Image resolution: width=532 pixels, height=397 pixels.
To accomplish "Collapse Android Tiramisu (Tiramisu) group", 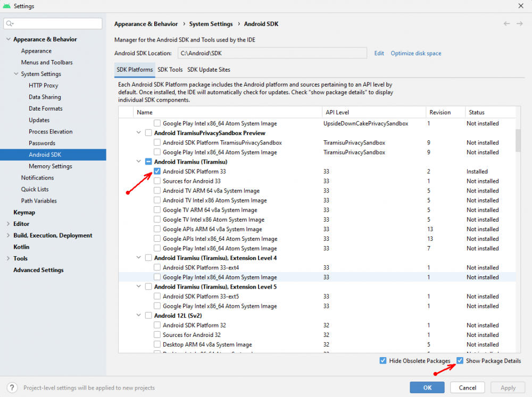I will pyautogui.click(x=139, y=162).
